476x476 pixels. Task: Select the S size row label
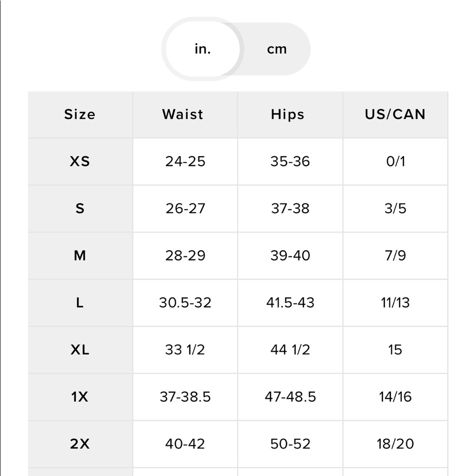coord(80,208)
